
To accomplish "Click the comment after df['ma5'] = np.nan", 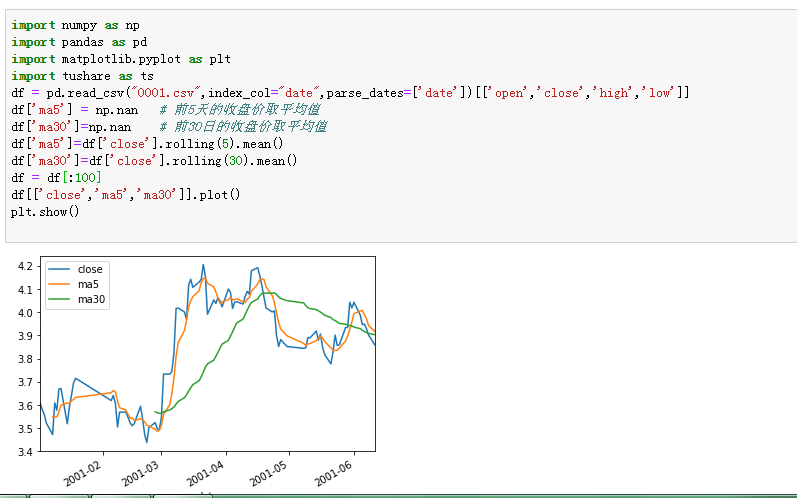I will click(239, 110).
